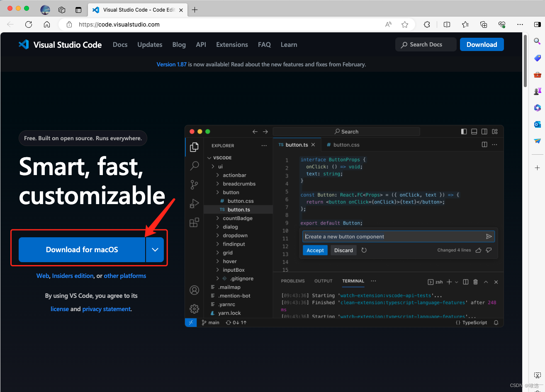Select the Run and Debug icon
545x392 pixels.
(x=195, y=203)
